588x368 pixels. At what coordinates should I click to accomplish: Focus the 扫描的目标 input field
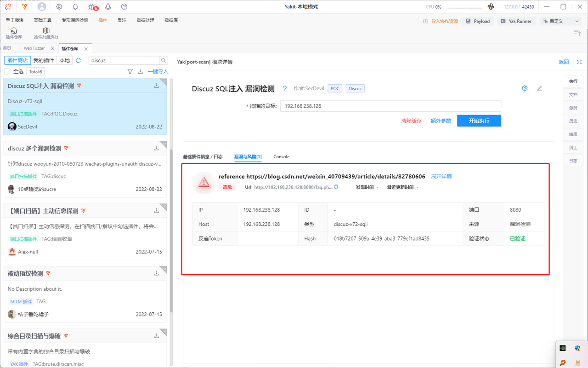point(390,106)
